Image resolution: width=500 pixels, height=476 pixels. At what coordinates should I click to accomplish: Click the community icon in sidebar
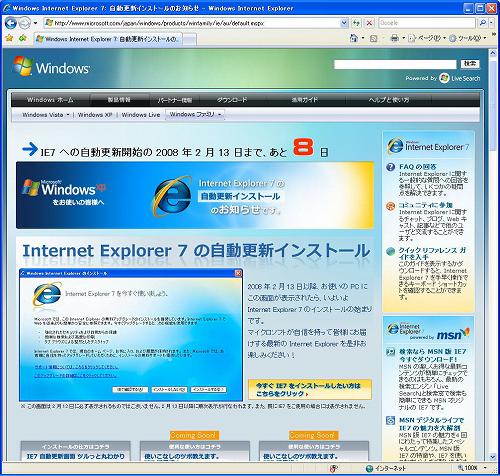coord(390,206)
